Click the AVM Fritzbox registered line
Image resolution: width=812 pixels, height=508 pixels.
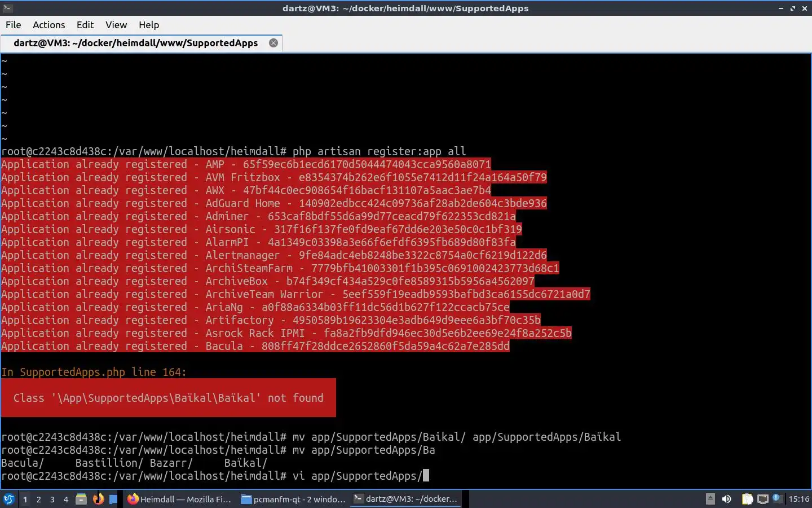[x=274, y=177]
